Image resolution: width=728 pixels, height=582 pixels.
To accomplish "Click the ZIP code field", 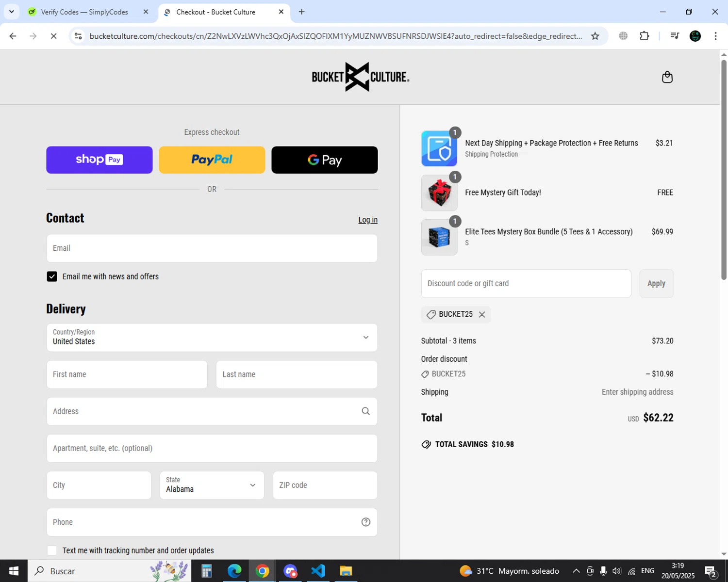I will (x=325, y=485).
